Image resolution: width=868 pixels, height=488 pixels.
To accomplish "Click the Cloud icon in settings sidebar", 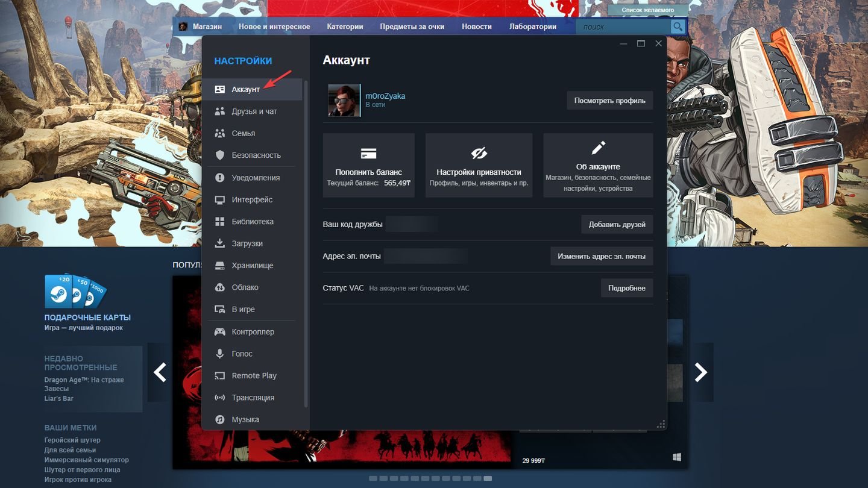I will click(x=220, y=287).
